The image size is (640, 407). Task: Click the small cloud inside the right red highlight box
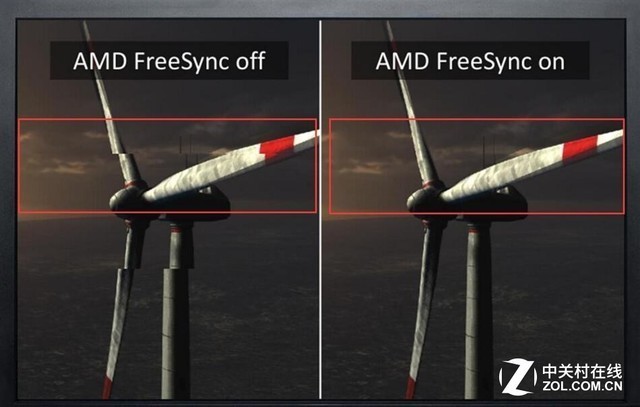[x=363, y=167]
